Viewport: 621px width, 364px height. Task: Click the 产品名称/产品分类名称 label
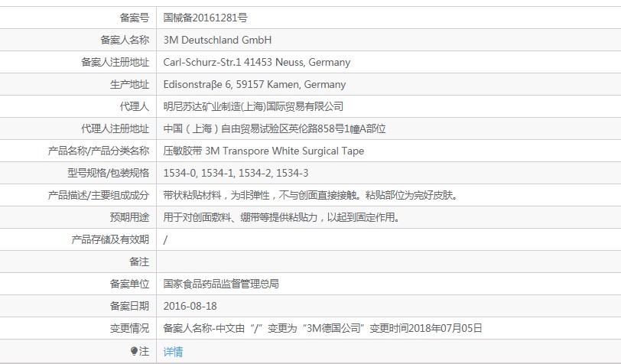[x=98, y=151]
